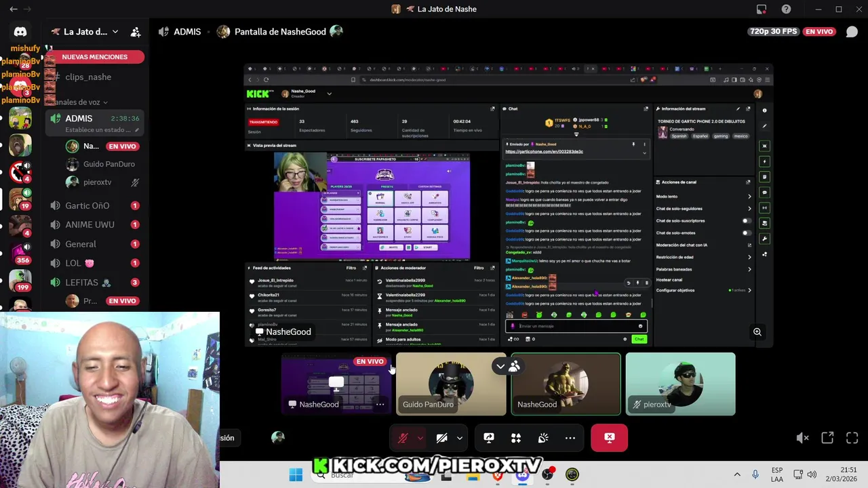Screen dimensions: 868x488
Task: Turn on camera in call controls
Action: [x=441, y=438]
